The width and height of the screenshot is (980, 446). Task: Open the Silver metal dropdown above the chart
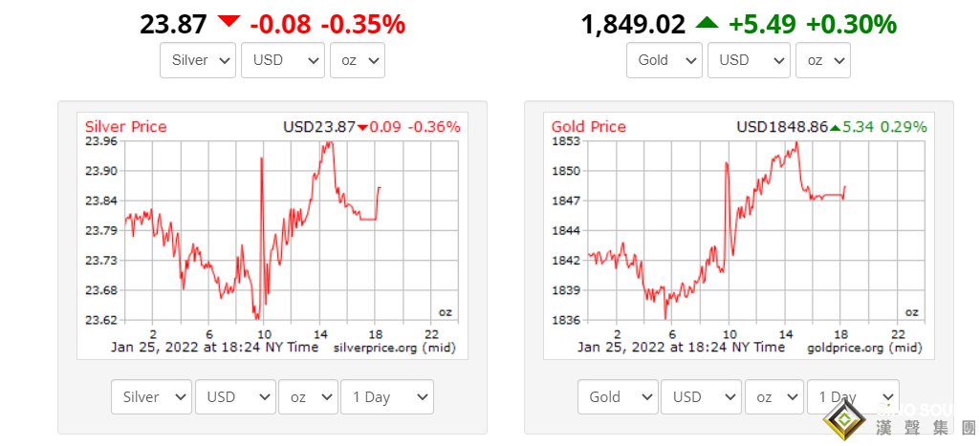click(198, 60)
